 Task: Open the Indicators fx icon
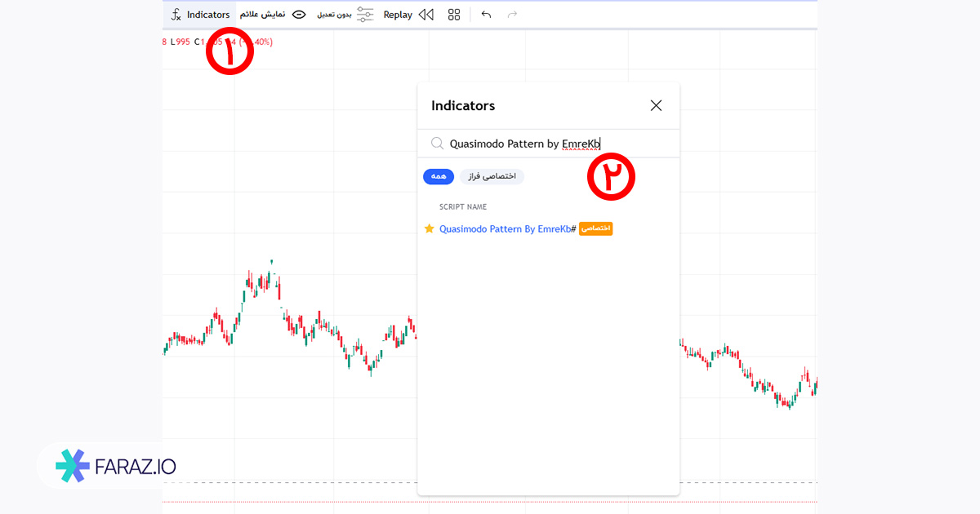[176, 14]
